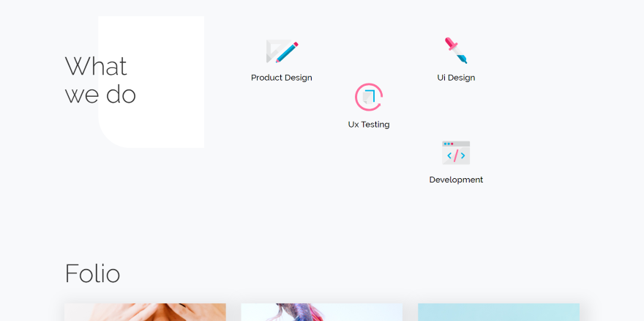Click the blue tip of the eyedropper
This screenshot has width=644, height=321.
463,59
